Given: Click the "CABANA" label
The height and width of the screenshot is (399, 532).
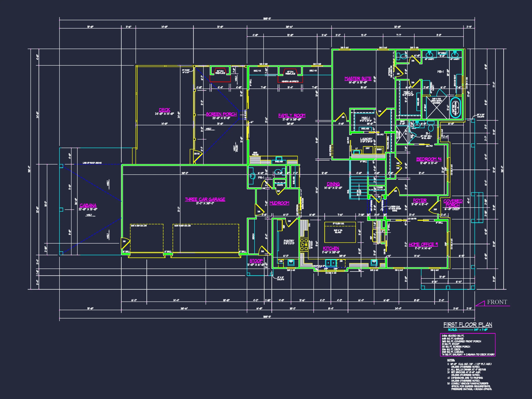Looking at the screenshot, I should [88, 205].
